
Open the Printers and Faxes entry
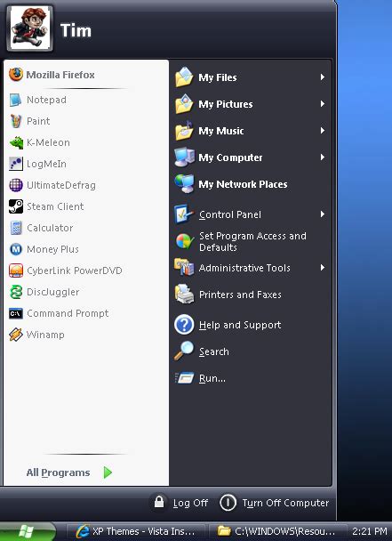pyautogui.click(x=251, y=295)
